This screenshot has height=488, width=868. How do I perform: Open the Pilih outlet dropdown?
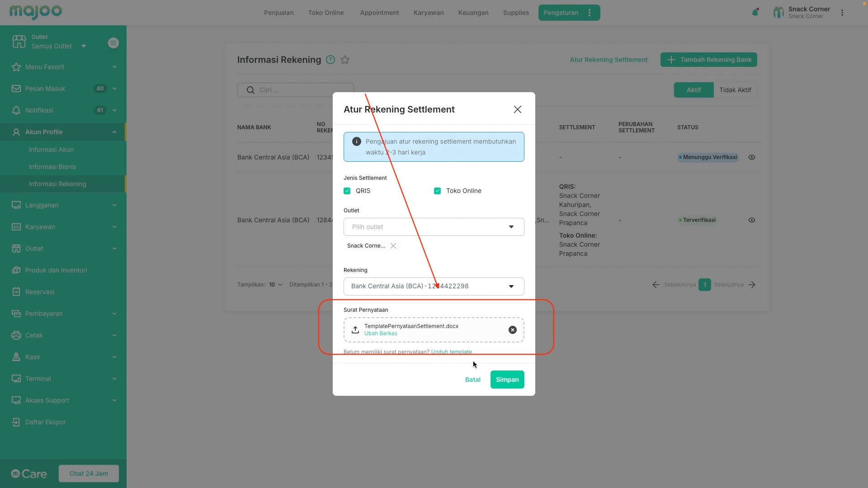(x=434, y=227)
